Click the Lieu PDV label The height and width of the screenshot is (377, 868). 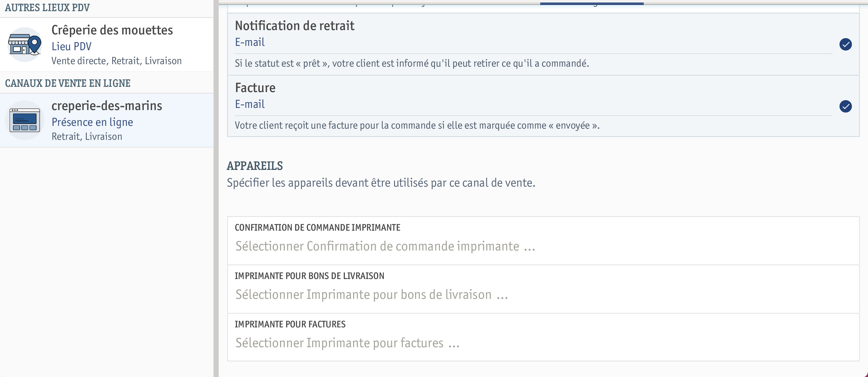tap(72, 47)
